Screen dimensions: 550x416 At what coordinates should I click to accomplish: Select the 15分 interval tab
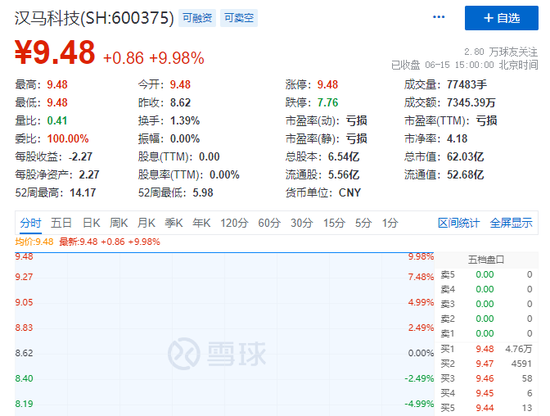click(x=334, y=223)
